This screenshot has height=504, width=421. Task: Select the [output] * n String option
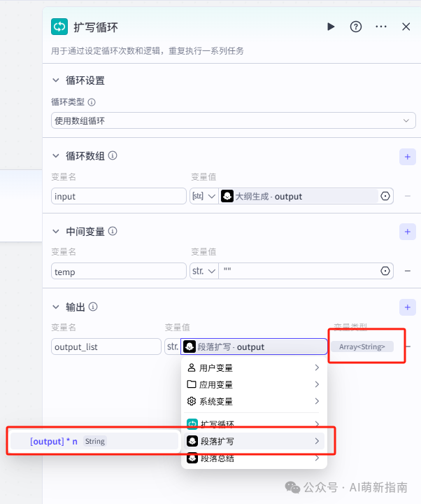pyautogui.click(x=94, y=441)
